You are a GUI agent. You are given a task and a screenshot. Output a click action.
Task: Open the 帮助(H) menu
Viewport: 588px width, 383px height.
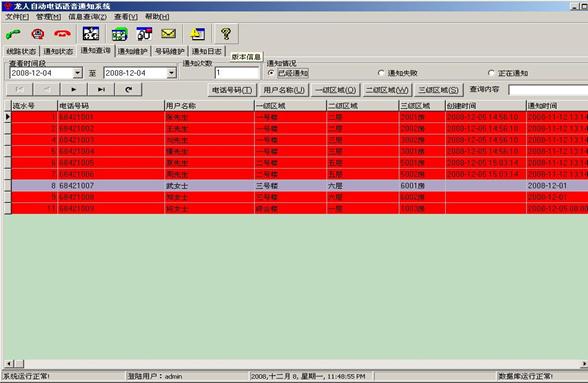157,17
